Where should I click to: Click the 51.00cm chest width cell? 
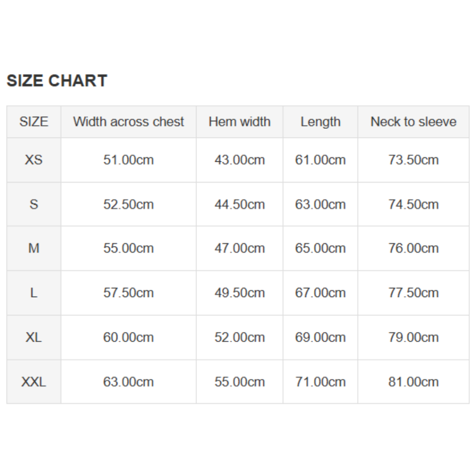click(x=128, y=160)
